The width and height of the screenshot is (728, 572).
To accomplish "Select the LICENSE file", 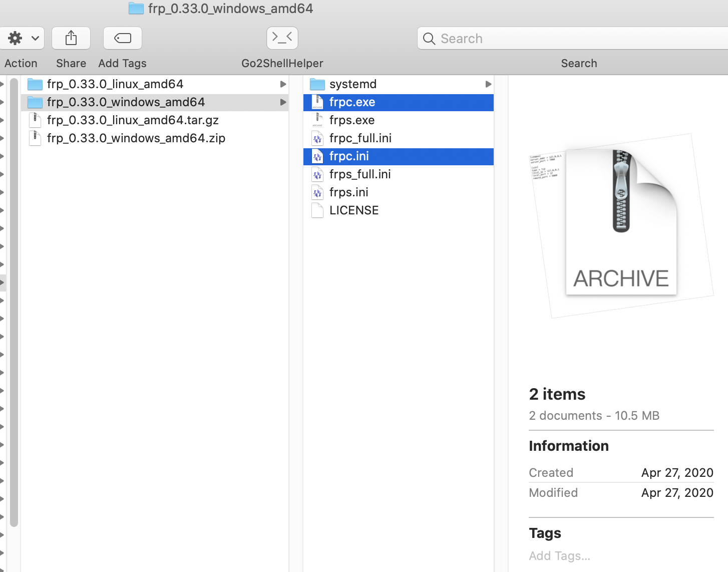I will [399, 210].
